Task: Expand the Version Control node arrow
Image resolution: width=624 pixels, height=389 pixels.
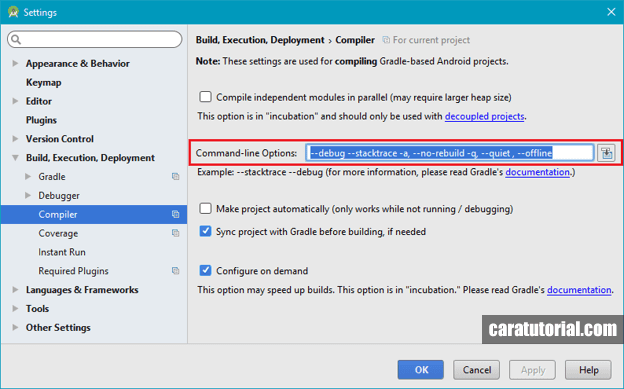Action: click(x=15, y=139)
